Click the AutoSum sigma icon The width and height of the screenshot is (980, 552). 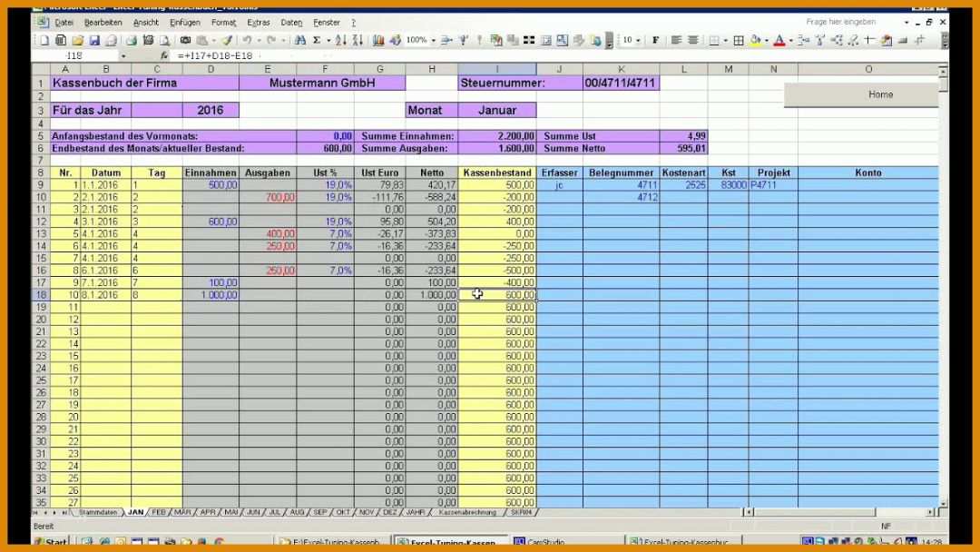[x=317, y=40]
